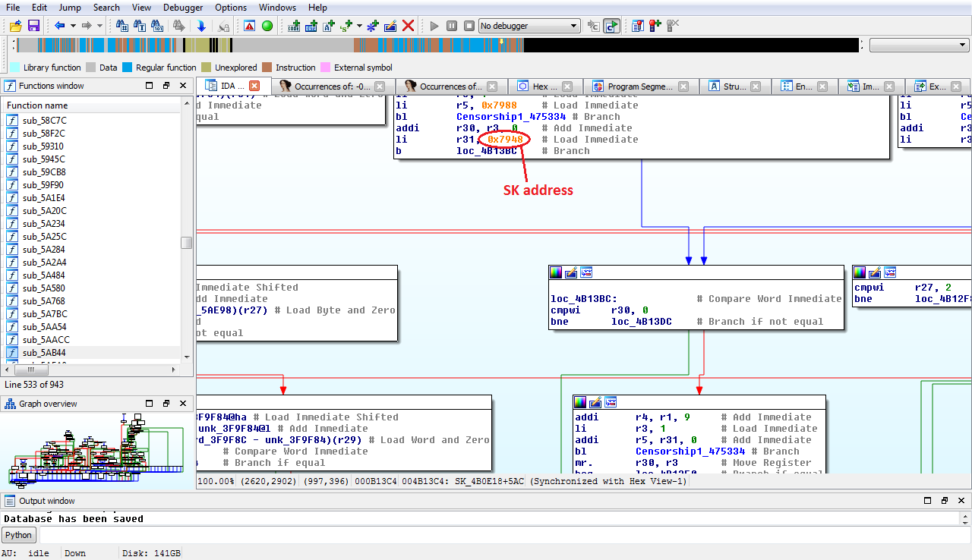Open the Options menu
Screen dimensions: 972x560
pos(231,8)
